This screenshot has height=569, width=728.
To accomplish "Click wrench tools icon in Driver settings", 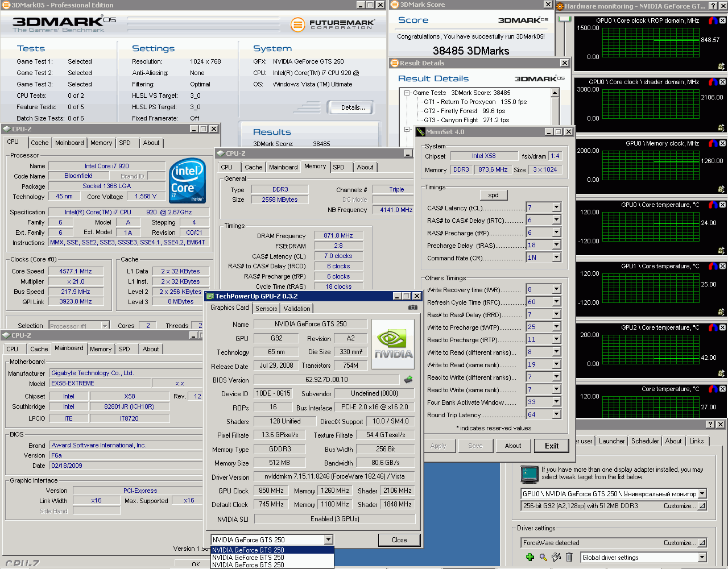I will [556, 557].
